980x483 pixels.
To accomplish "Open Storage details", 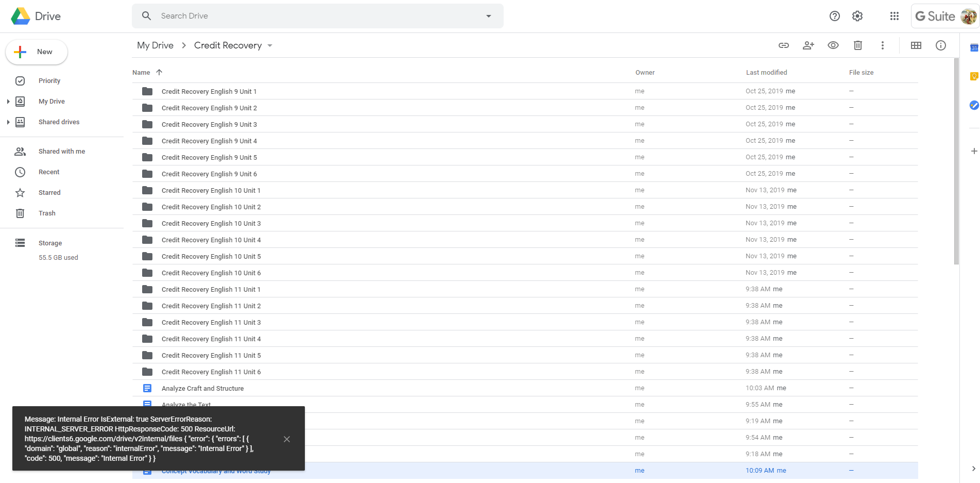I will pos(50,243).
